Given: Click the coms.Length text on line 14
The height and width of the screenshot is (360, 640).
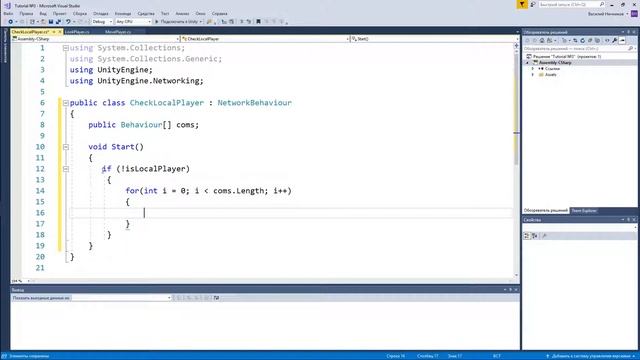Looking at the screenshot, I should [x=239, y=191].
